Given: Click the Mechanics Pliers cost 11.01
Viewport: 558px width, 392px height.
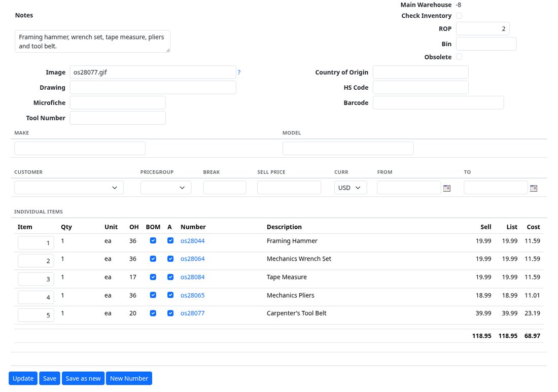Looking at the screenshot, I should (x=532, y=295).
